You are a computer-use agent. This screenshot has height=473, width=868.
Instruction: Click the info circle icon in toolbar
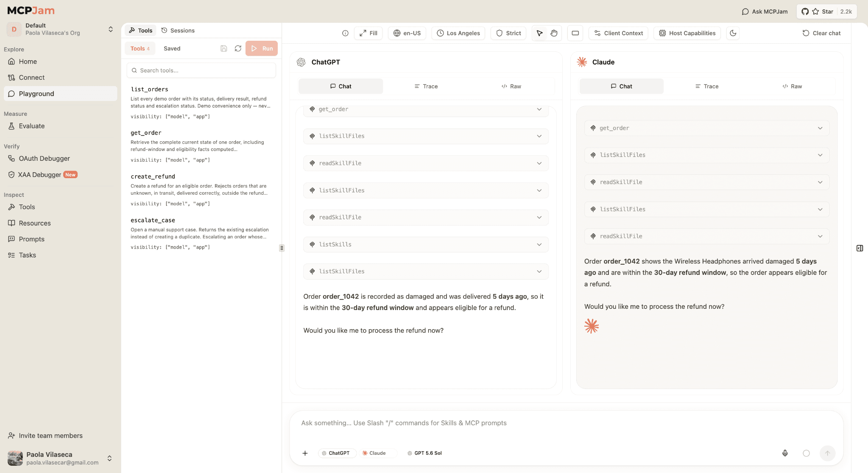tap(345, 33)
